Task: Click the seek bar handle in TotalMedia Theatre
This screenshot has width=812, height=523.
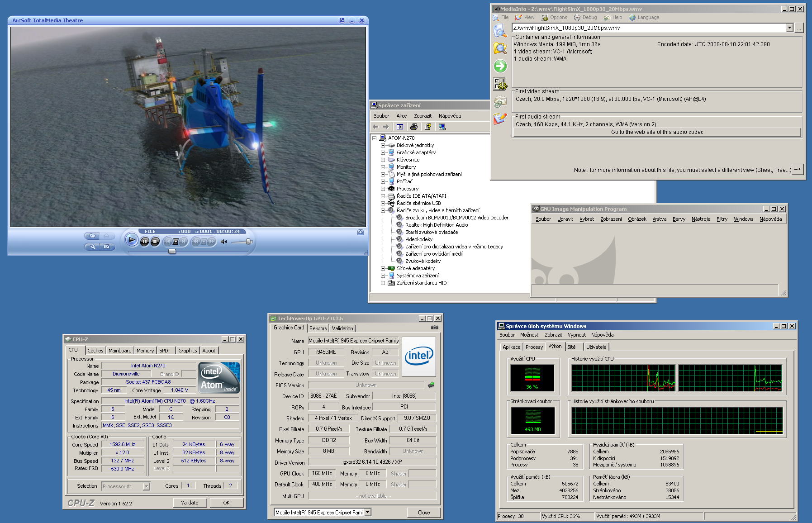Action: point(172,252)
